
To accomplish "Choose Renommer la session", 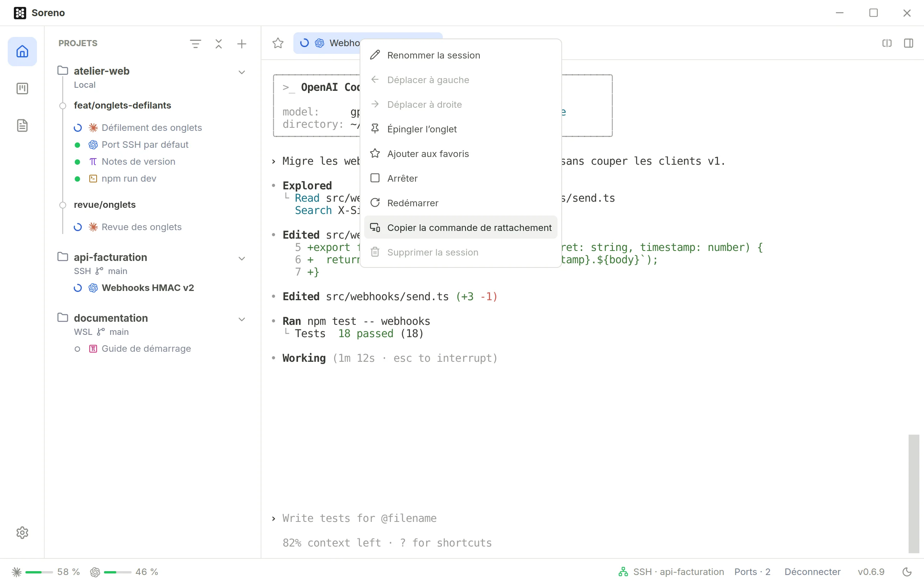I will [x=460, y=55].
